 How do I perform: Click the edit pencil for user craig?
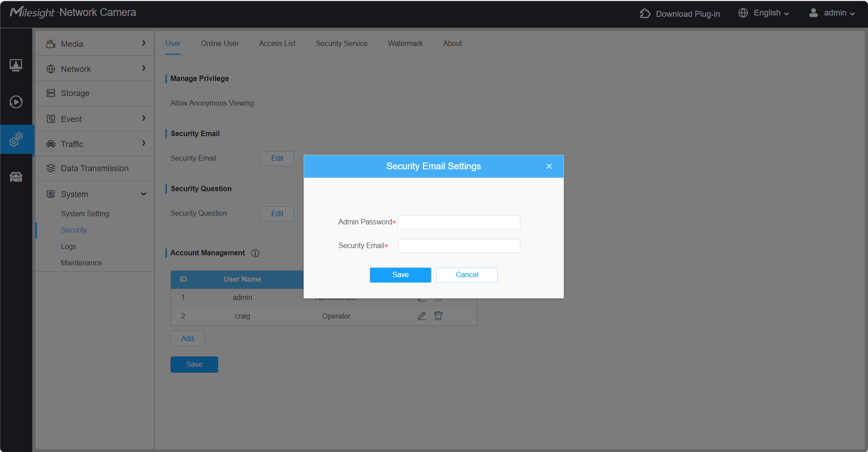point(422,316)
